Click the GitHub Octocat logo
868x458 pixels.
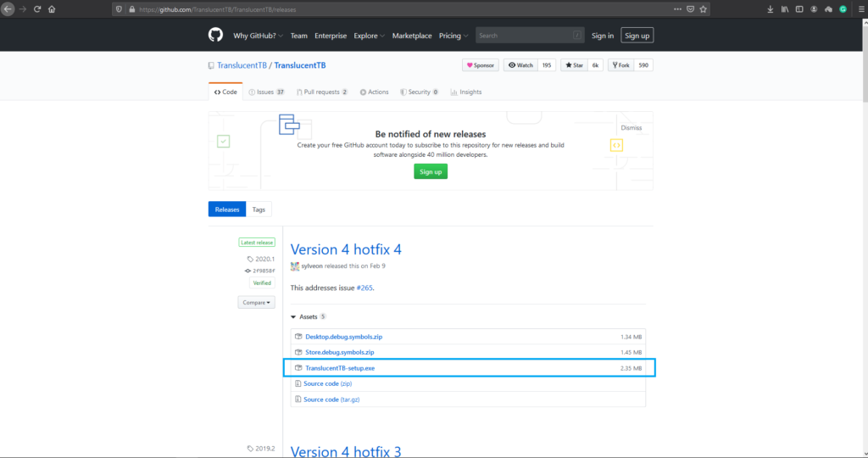click(215, 36)
